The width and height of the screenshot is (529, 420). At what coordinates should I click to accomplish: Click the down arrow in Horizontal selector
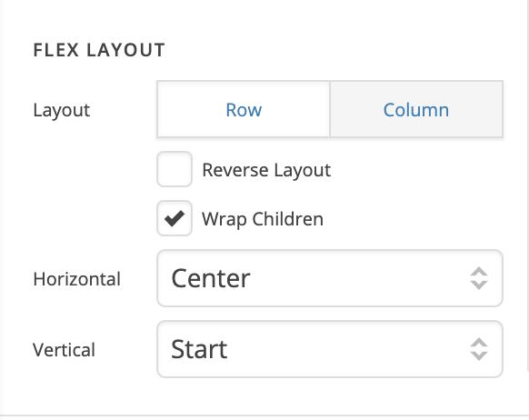tap(479, 285)
